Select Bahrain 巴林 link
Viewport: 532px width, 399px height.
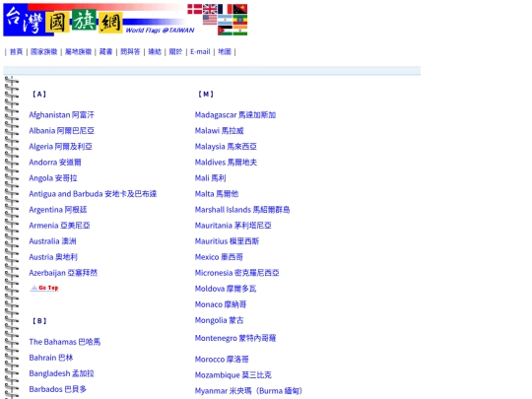[x=51, y=358]
